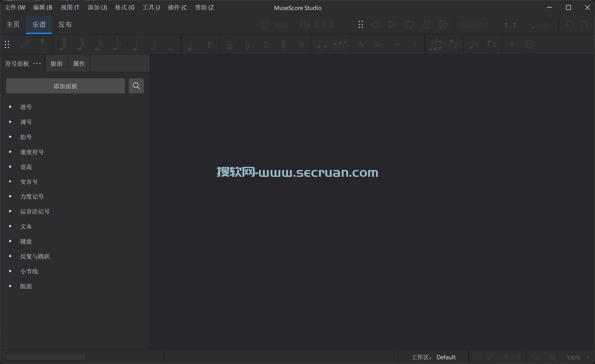Select voice 1
This screenshot has height=364, width=595.
tap(474, 44)
